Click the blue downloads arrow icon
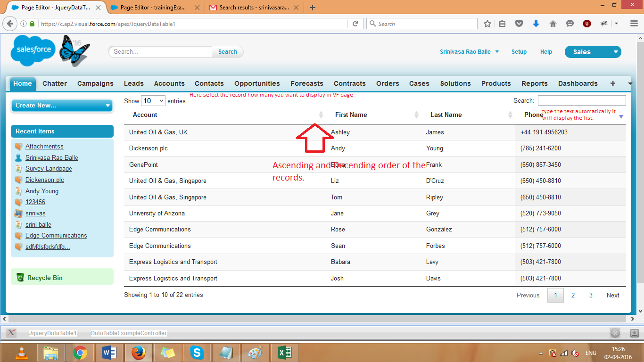This screenshot has width=644, height=362. coord(536,23)
